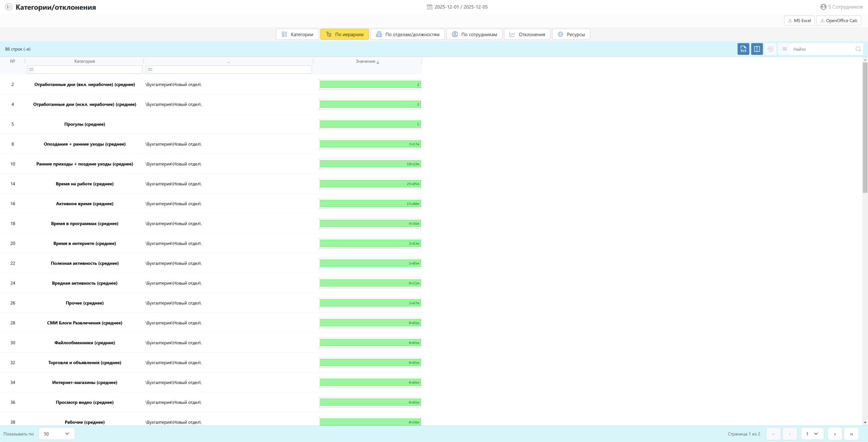
Task: Sort by Значение column header
Action: 366,61
